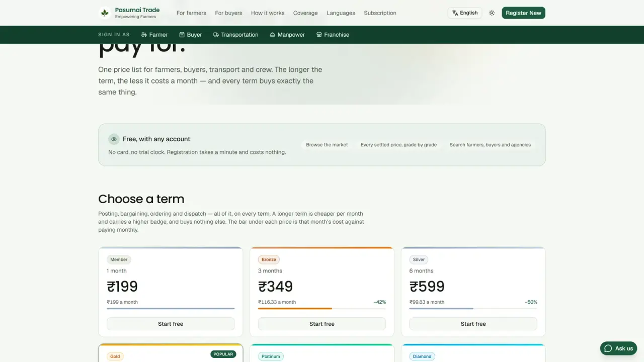Click the ₹599 price
The height and width of the screenshot is (362, 644).
coord(427,287)
